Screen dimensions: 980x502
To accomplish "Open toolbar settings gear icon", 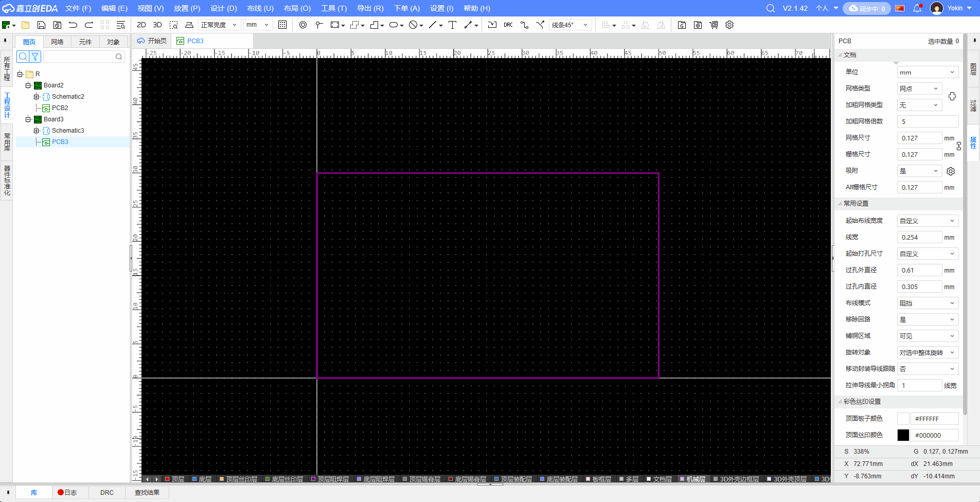I will click(729, 25).
